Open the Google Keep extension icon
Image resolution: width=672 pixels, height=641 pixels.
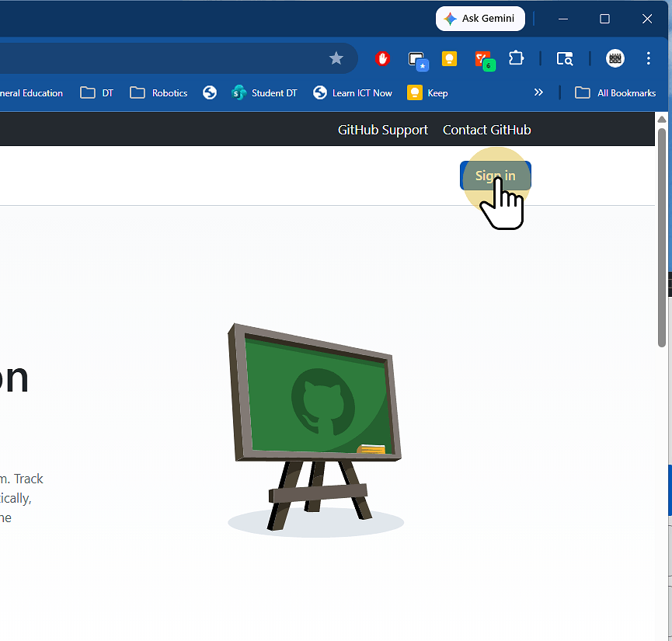[449, 58]
